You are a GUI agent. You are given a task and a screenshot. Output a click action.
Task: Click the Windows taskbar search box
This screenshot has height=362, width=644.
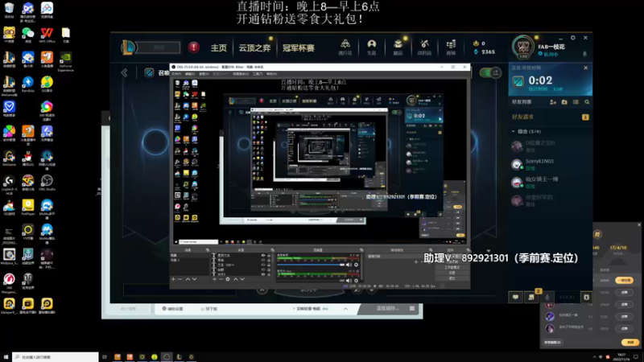click(x=56, y=357)
